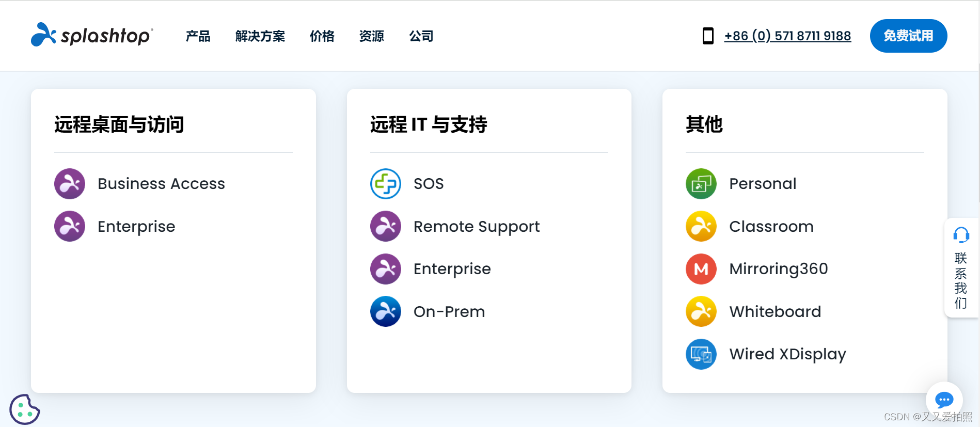
Task: Click the SOS plus icon
Action: 386,184
